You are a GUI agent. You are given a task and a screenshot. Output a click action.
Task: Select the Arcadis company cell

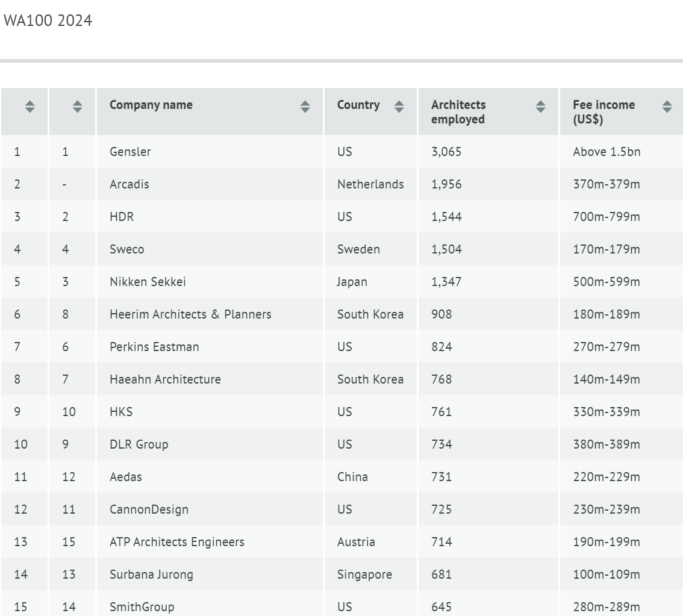(210, 184)
